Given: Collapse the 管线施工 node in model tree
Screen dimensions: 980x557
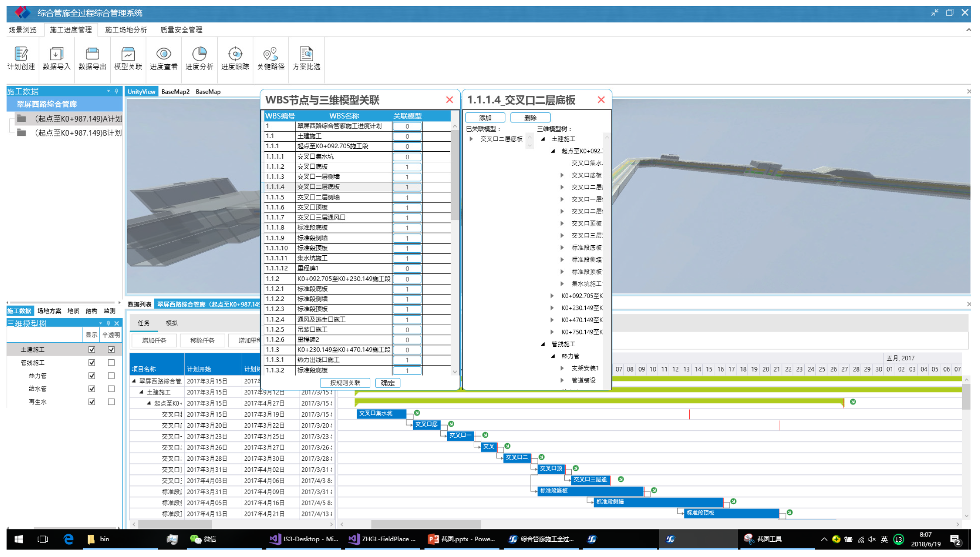Looking at the screenshot, I should [543, 344].
